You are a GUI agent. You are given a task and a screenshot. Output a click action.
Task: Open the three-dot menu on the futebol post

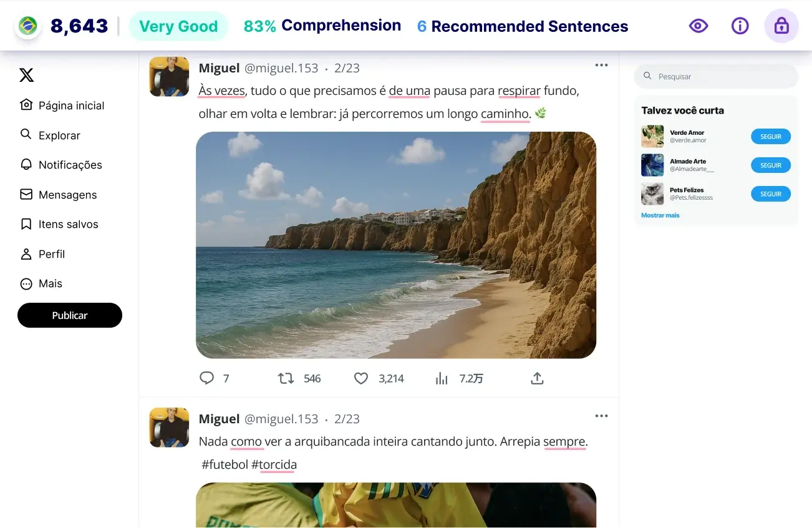[601, 416]
